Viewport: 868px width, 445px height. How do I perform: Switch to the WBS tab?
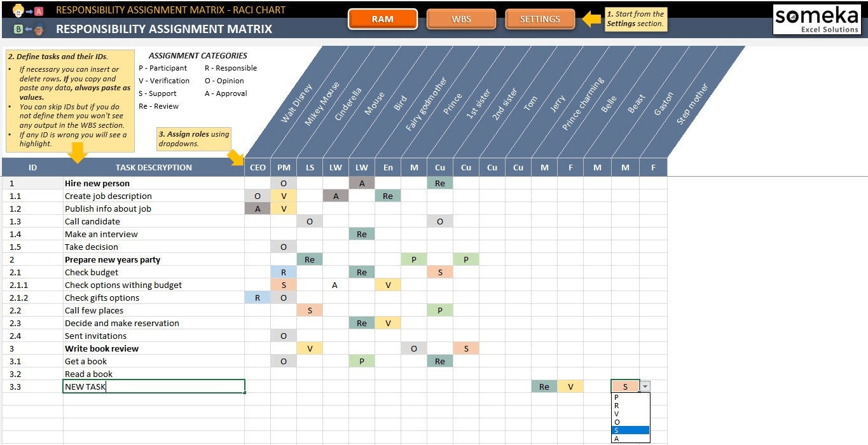tap(461, 19)
